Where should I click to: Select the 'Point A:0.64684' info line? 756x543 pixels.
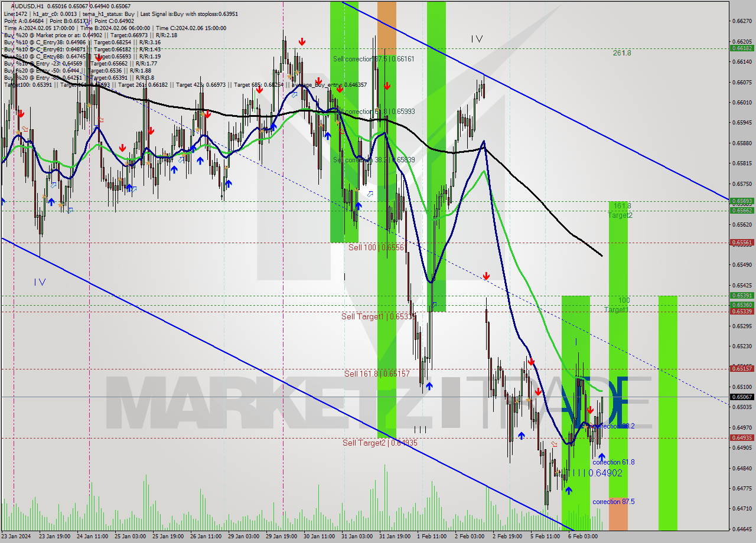point(69,21)
